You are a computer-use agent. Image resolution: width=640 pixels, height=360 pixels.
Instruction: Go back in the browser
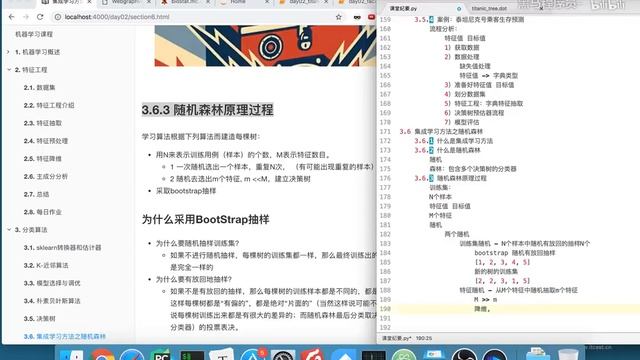click(x=11, y=17)
